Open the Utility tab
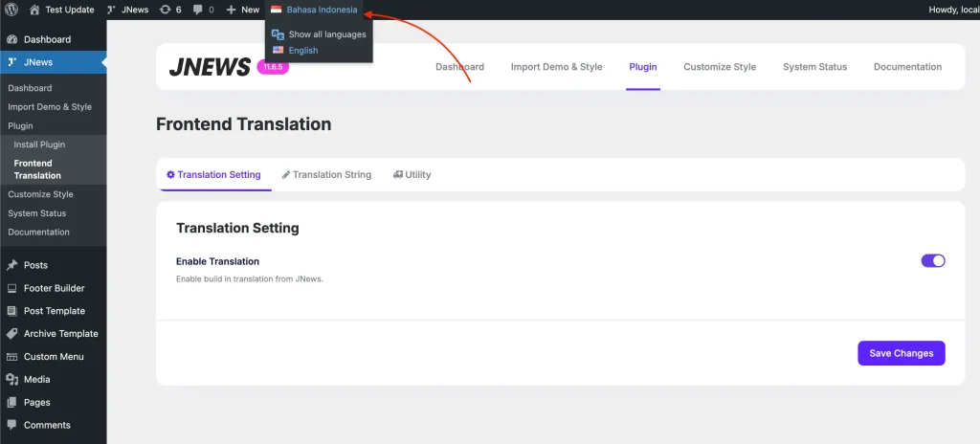Image resolution: width=980 pixels, height=444 pixels. pyautogui.click(x=412, y=175)
